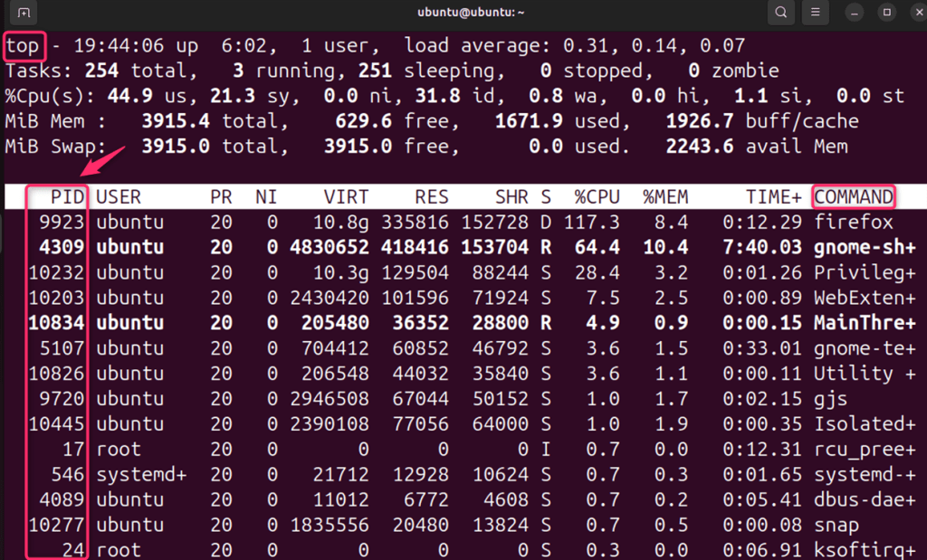Select the rcu_pree+ root process row
The width and height of the screenshot is (927, 560).
point(453,449)
